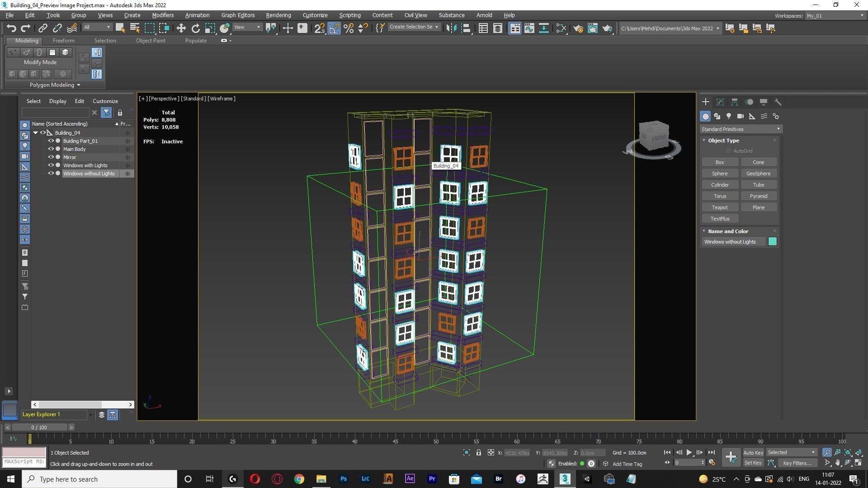
Task: Click the pink MAXScript listener swatch
Action: point(24,452)
